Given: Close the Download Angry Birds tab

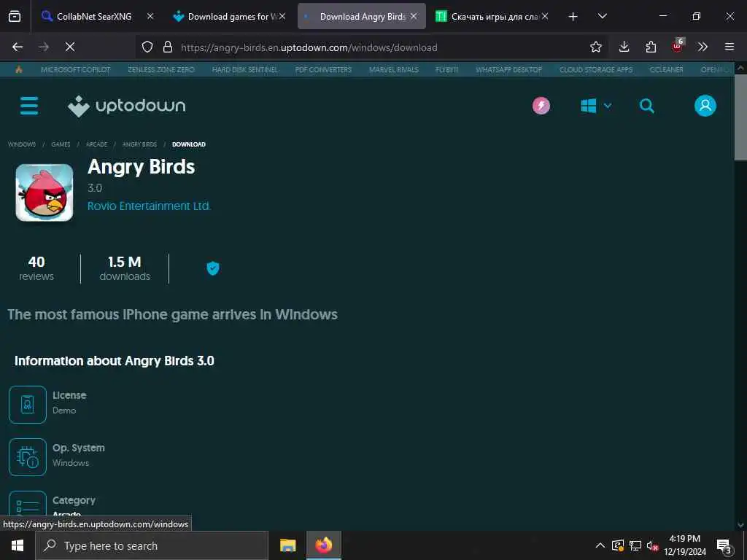Looking at the screenshot, I should click(414, 16).
